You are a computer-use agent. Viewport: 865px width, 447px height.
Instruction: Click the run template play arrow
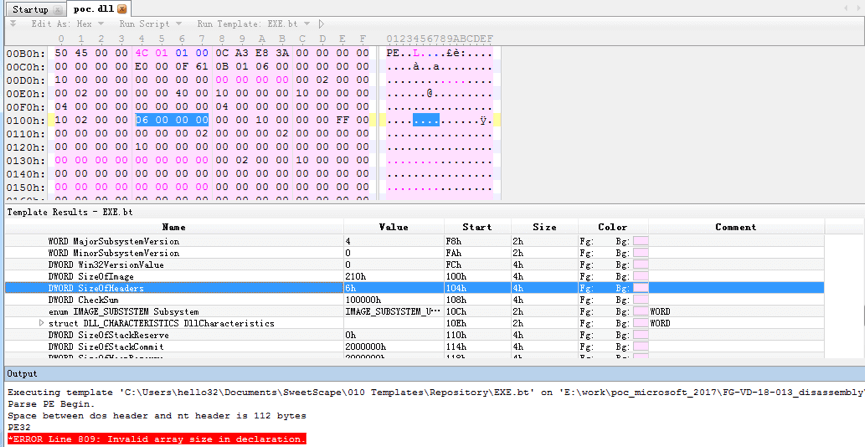point(321,23)
